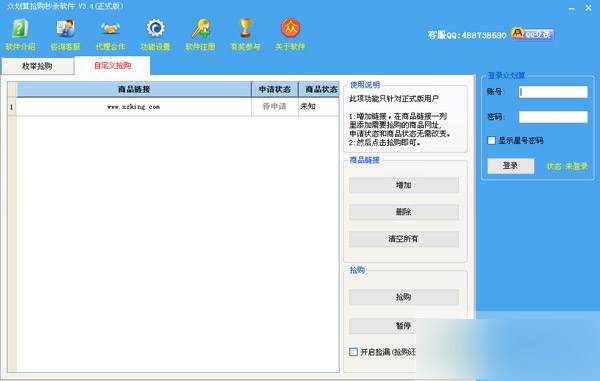Screen dimensions: 600x381
Task: Click the QQ交谈 chat button
Action: pos(533,34)
